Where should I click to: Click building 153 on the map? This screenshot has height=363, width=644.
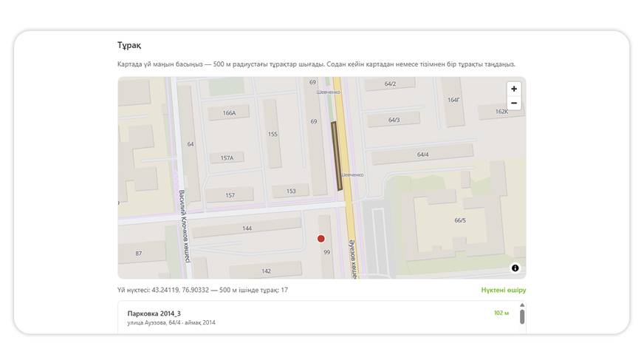[291, 191]
